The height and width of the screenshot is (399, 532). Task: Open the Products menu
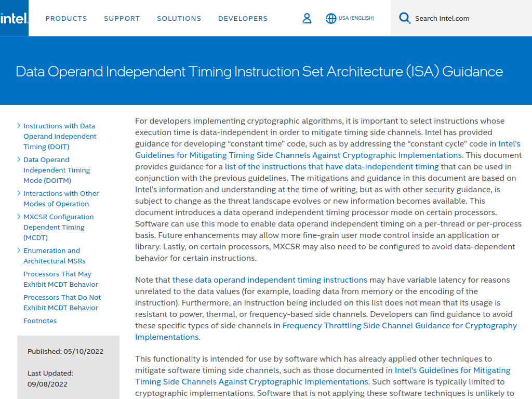tap(66, 19)
